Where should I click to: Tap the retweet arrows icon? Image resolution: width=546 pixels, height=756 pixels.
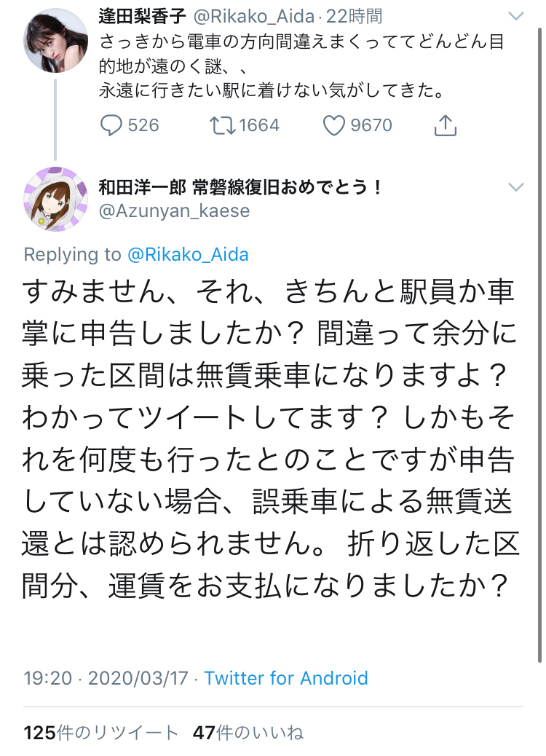click(222, 126)
